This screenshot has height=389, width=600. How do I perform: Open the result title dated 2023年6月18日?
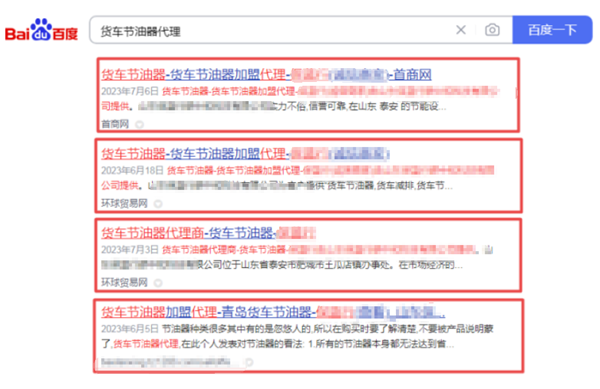pyautogui.click(x=245, y=154)
